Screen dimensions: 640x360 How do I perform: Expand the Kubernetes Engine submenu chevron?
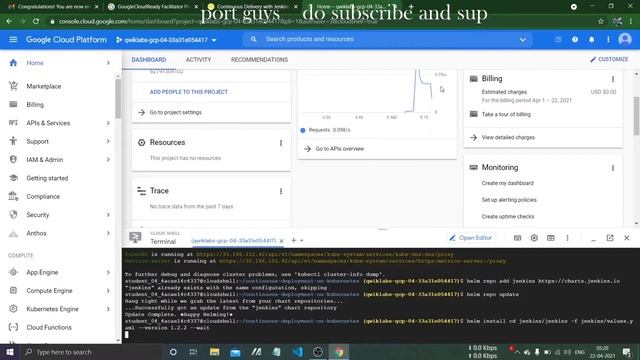click(108, 309)
